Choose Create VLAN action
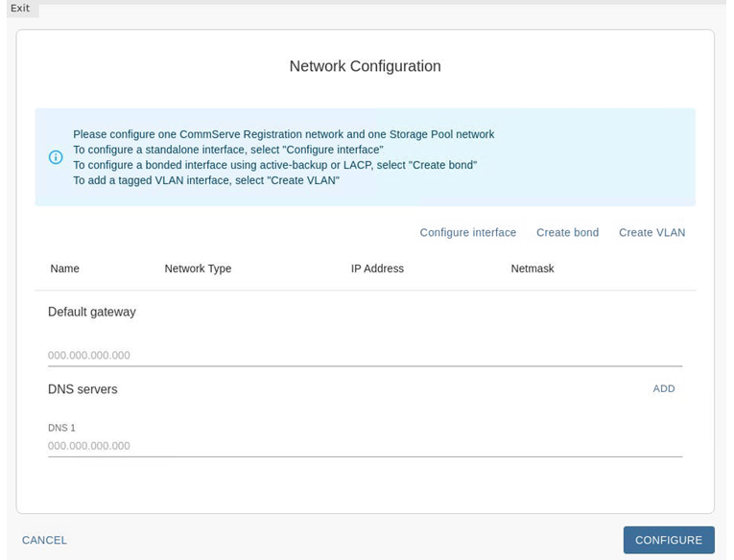The image size is (734, 560). [651, 232]
